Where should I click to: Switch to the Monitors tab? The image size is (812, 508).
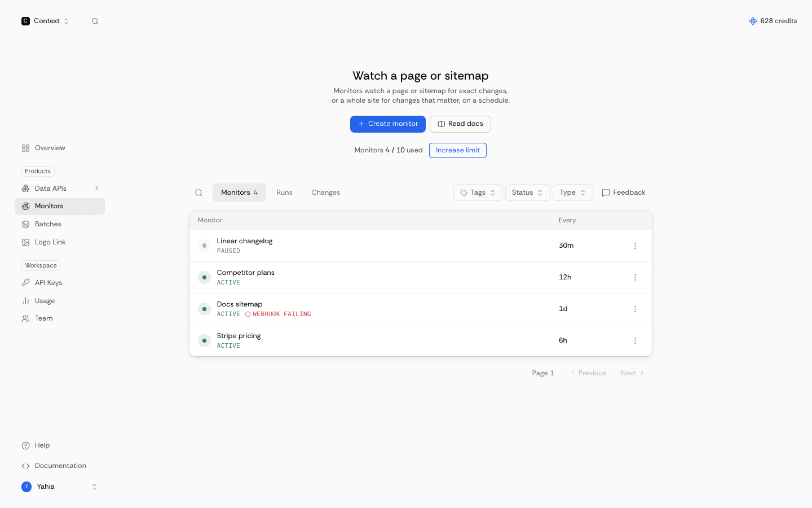(x=239, y=192)
